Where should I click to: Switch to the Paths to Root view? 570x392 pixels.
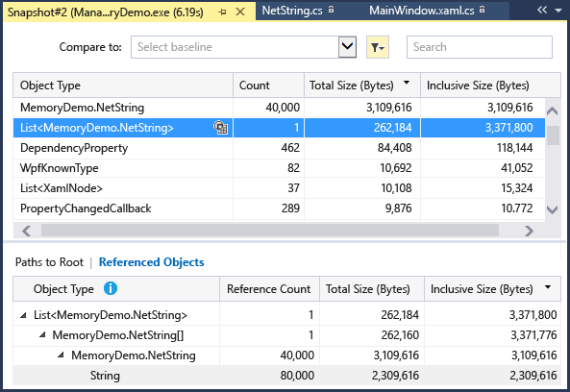(x=49, y=262)
